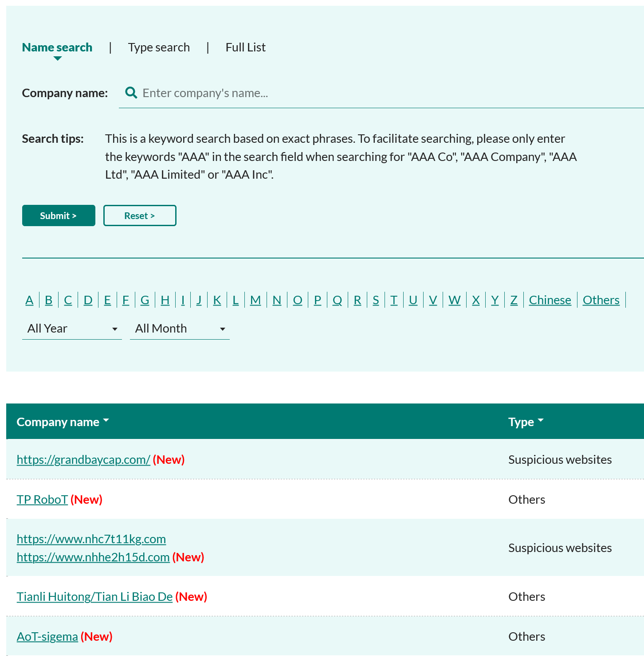Open the All Year dropdown
Viewport: 644px width, 658px height.
click(72, 329)
